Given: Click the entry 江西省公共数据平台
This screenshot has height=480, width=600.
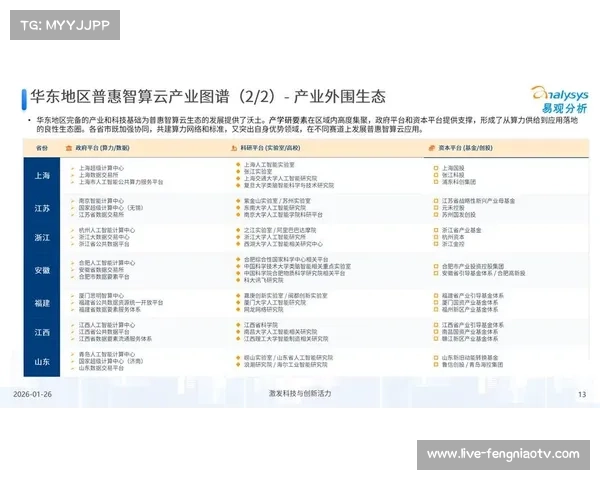Looking at the screenshot, I should [104, 332].
